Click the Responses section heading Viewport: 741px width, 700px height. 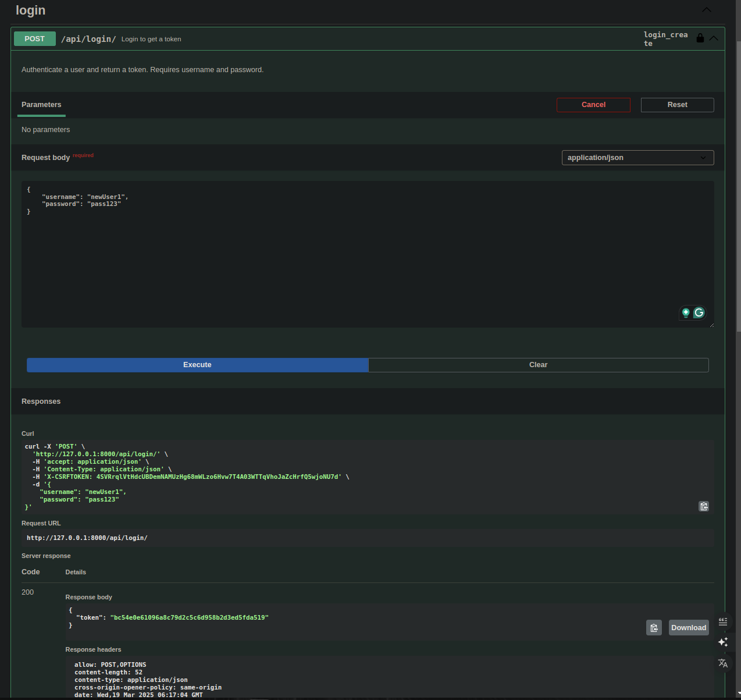point(41,401)
